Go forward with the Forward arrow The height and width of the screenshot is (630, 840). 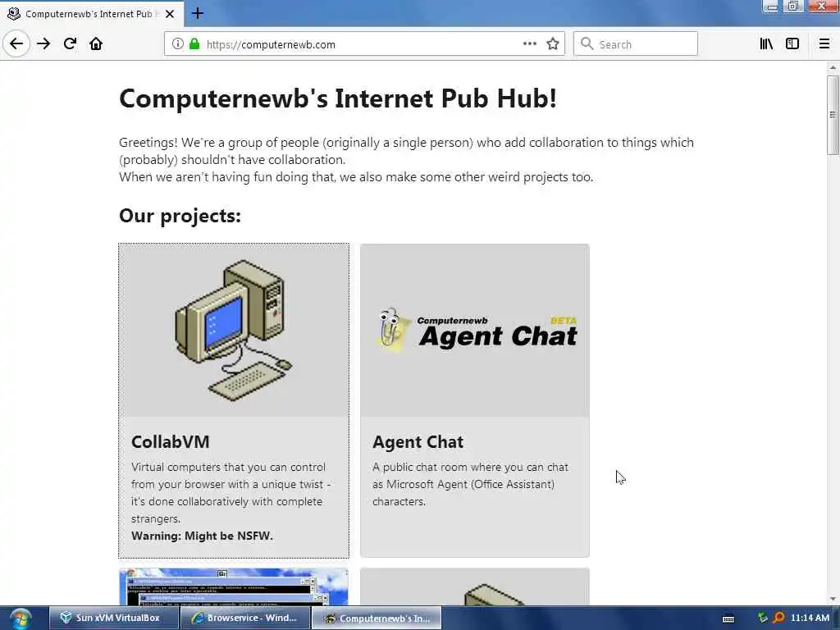pyautogui.click(x=43, y=44)
